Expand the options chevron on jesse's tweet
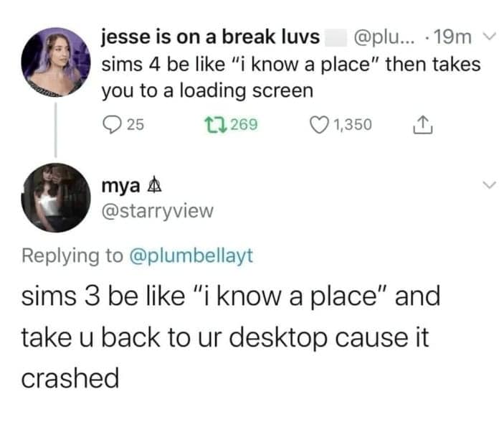Screen dimensions: 504x422 click(x=490, y=36)
